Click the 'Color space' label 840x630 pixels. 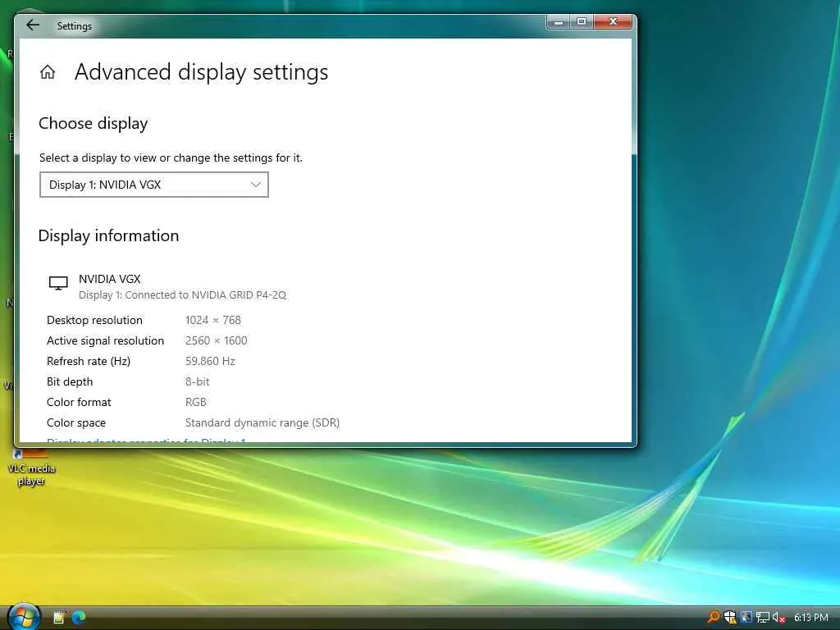pos(76,422)
